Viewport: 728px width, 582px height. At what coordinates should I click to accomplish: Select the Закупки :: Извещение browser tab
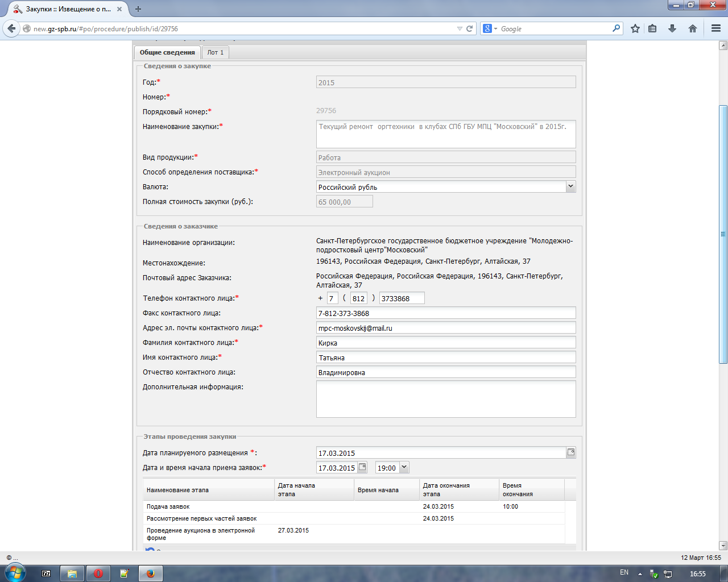coord(68,9)
